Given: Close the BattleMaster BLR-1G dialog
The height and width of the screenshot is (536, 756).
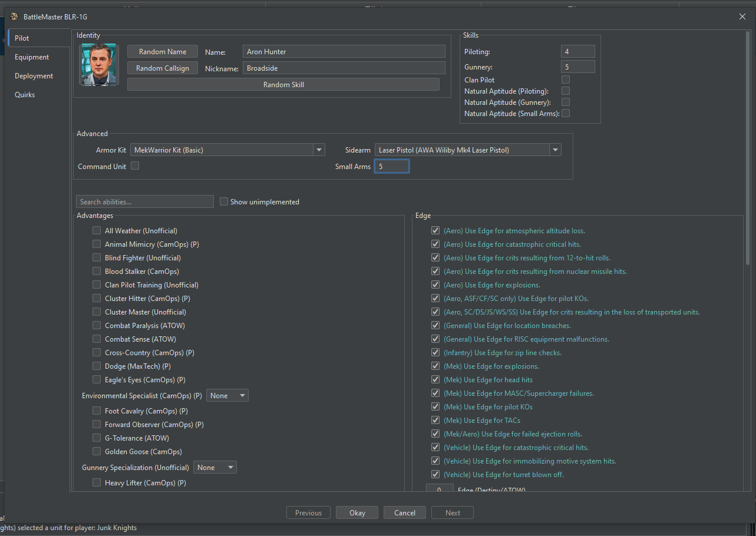Looking at the screenshot, I should 742,16.
